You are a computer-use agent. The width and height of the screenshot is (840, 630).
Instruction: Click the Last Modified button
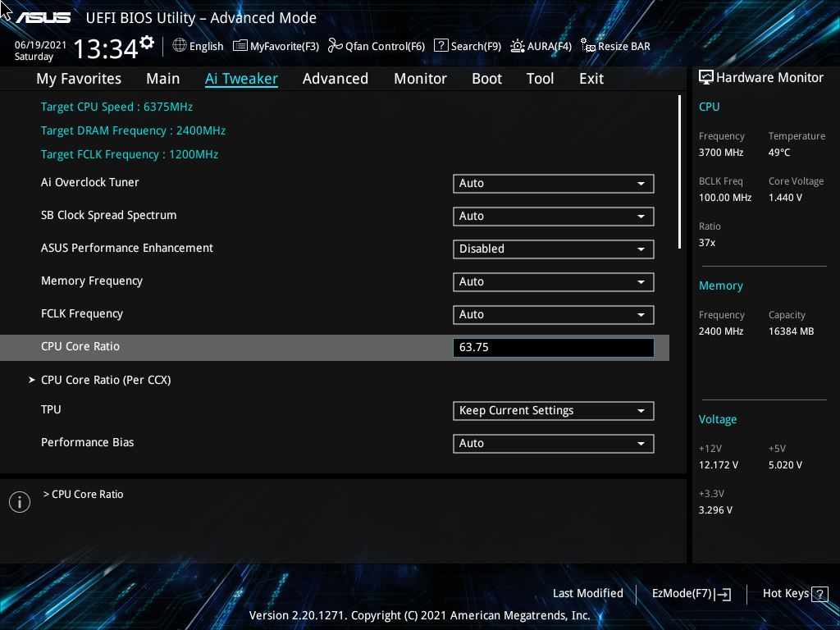587,593
